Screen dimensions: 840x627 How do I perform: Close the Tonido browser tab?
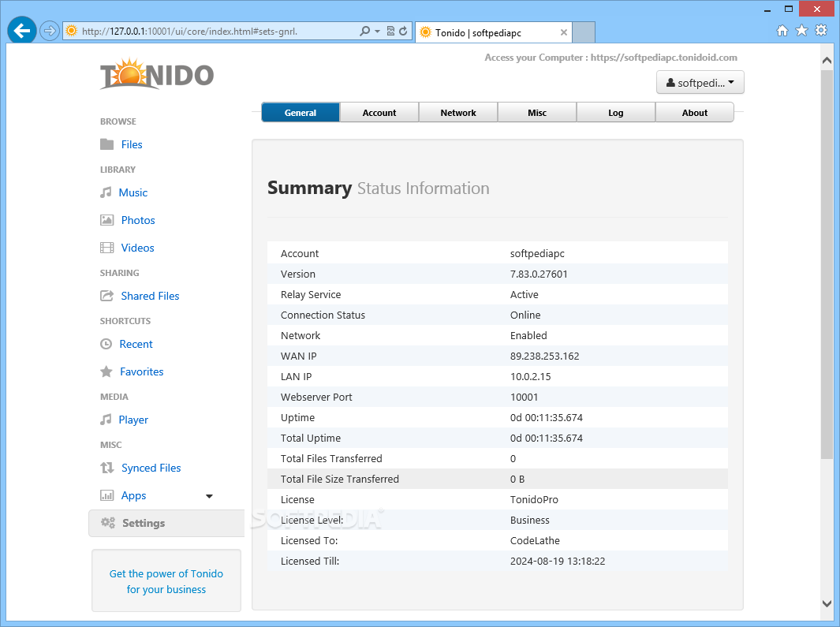564,32
